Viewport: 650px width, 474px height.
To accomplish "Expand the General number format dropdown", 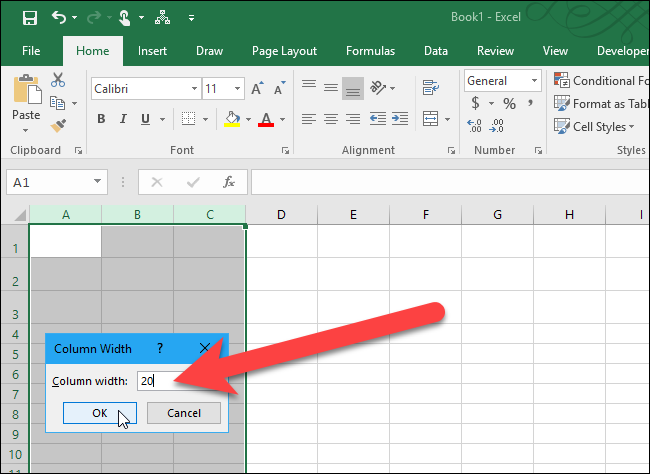I will pyautogui.click(x=534, y=80).
